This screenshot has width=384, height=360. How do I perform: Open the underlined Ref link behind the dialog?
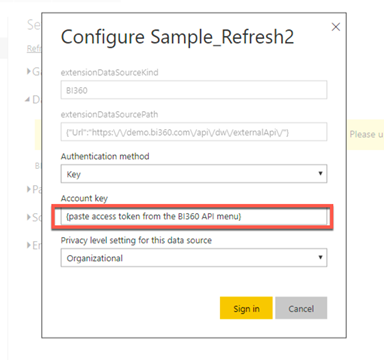tap(34, 49)
